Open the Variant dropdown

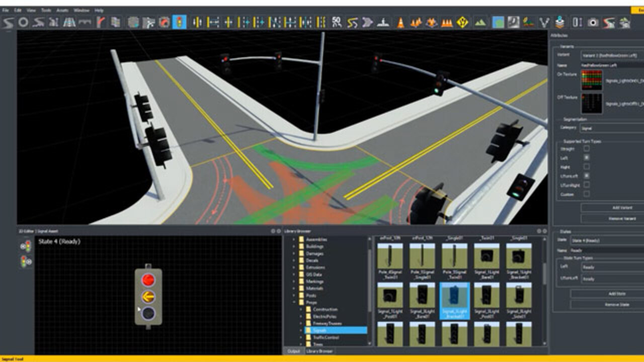(x=611, y=55)
